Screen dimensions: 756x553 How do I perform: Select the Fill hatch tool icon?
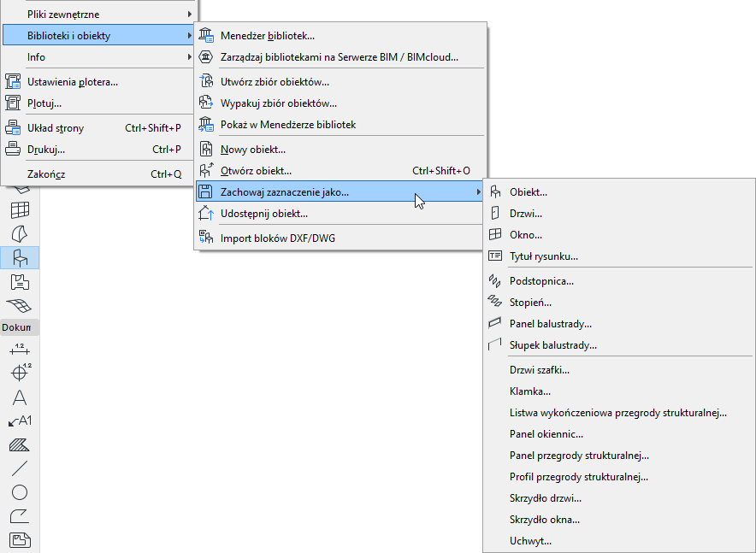click(20, 444)
